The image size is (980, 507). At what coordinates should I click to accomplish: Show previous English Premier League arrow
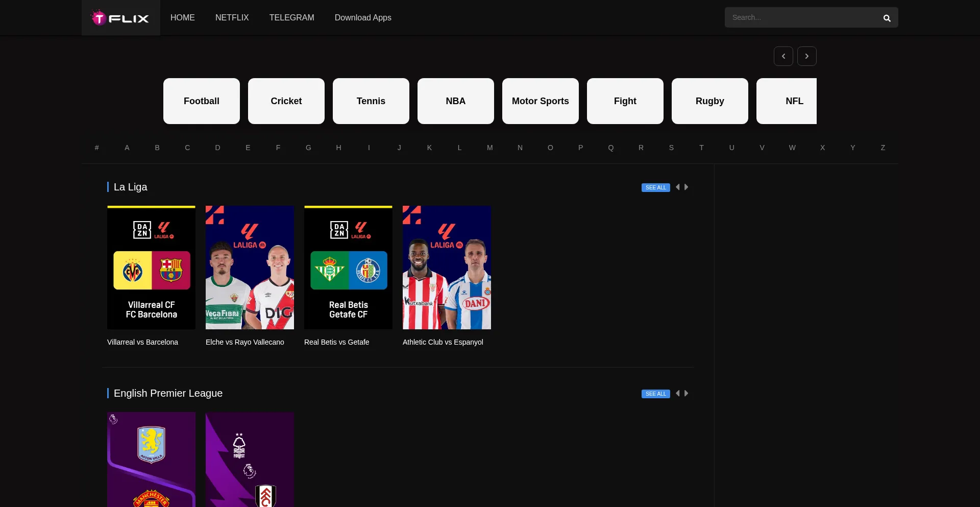click(x=678, y=394)
